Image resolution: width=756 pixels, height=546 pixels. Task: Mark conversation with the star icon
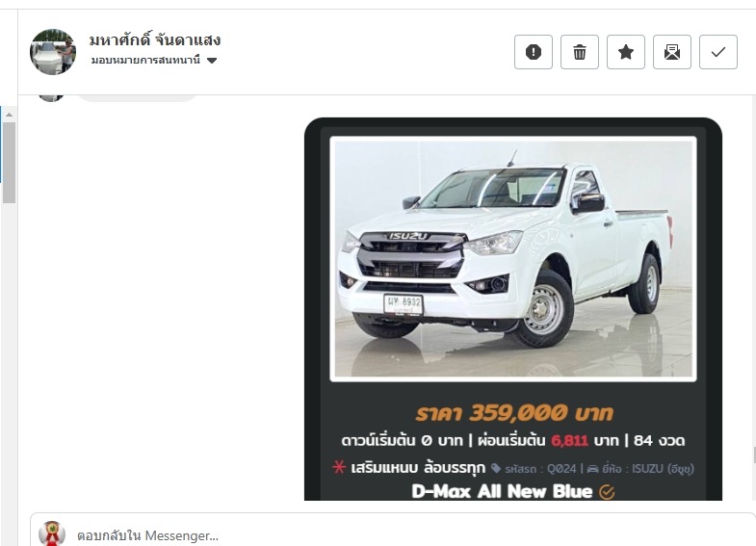(626, 52)
